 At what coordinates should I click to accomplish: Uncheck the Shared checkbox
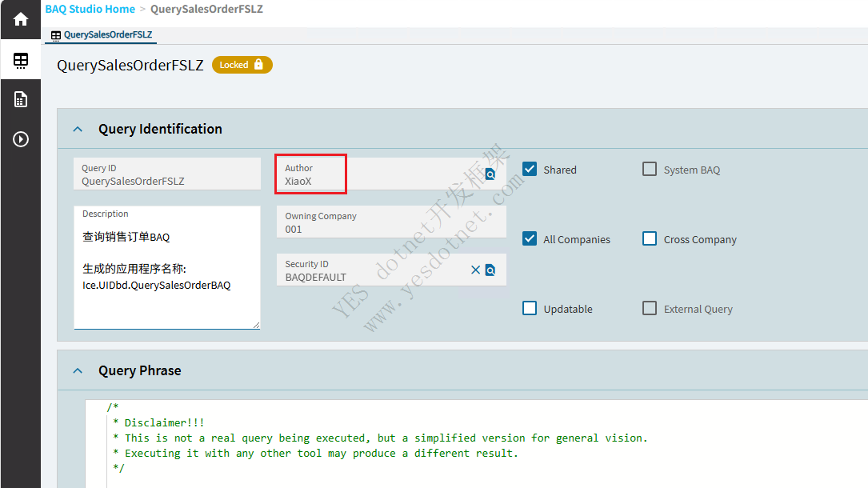click(x=529, y=169)
